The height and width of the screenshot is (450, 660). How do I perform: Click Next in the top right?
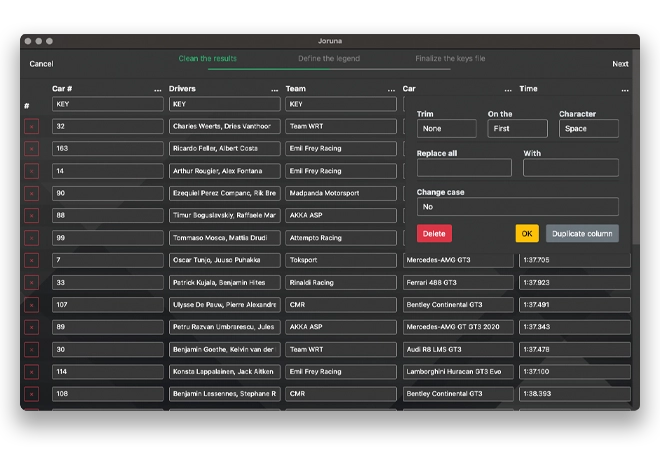[620, 64]
